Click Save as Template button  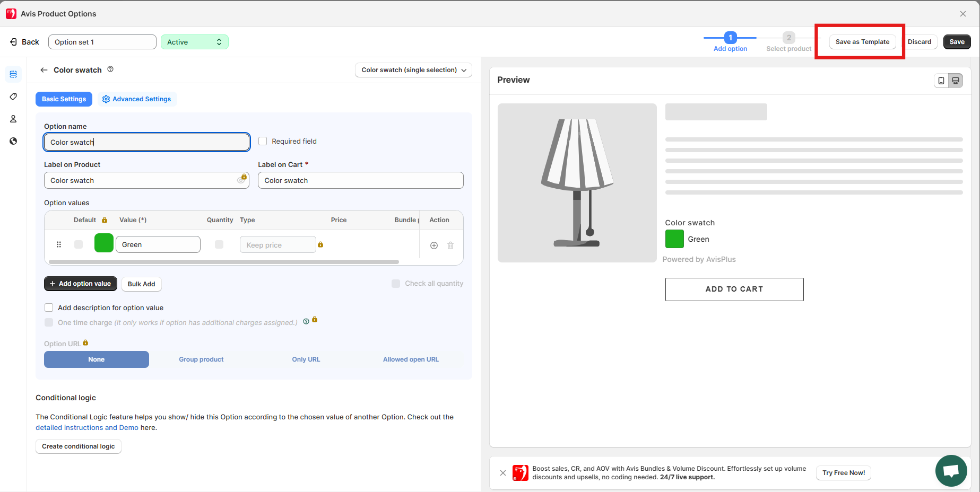tap(862, 42)
